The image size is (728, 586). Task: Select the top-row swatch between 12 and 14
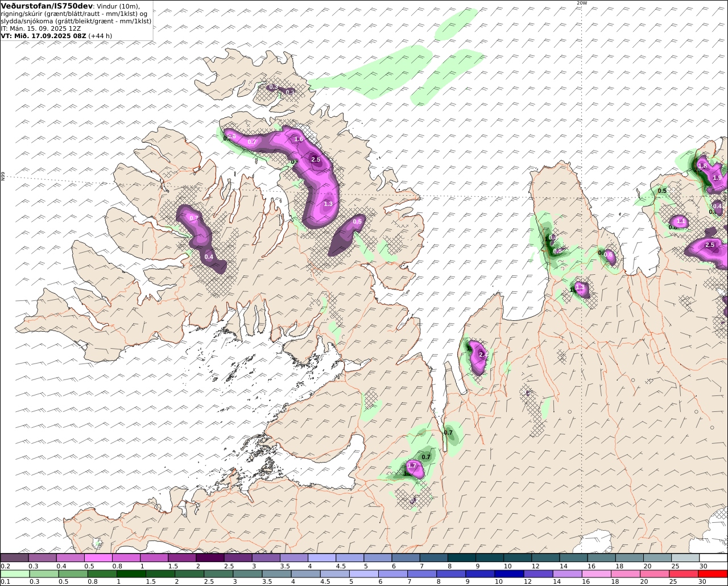[x=546, y=558]
